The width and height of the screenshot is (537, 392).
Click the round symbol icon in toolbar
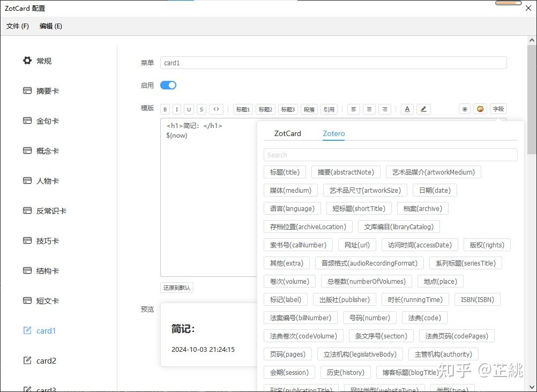pos(465,109)
